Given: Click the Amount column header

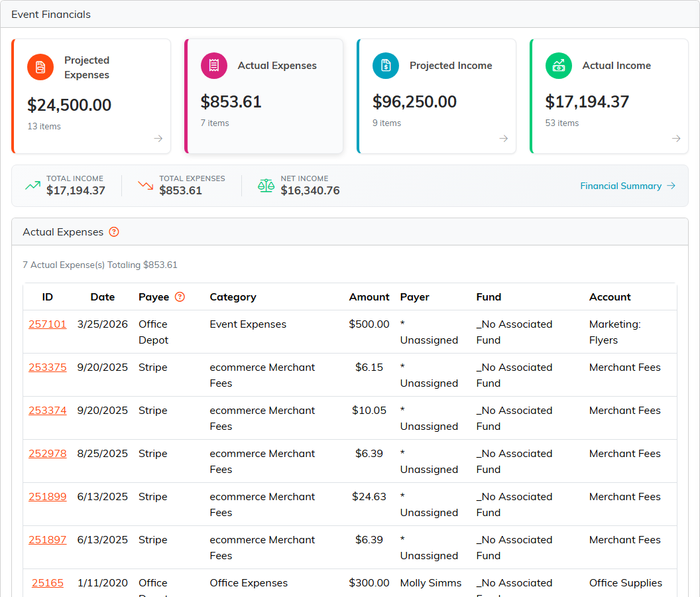Looking at the screenshot, I should point(369,297).
